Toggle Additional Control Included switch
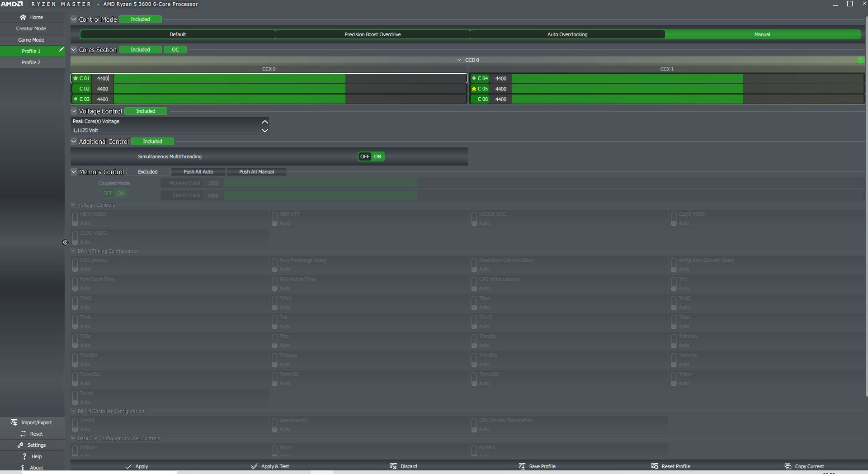This screenshot has width=868, height=474. pyautogui.click(x=152, y=142)
